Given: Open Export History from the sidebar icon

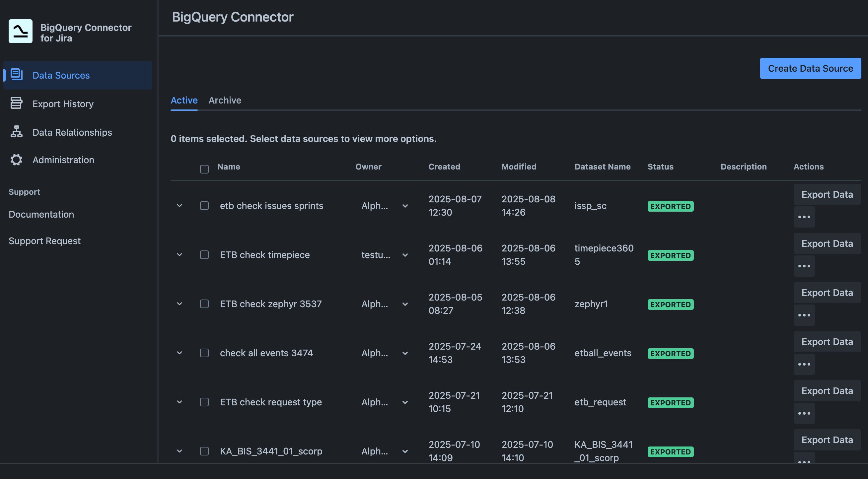Looking at the screenshot, I should pyautogui.click(x=16, y=103).
